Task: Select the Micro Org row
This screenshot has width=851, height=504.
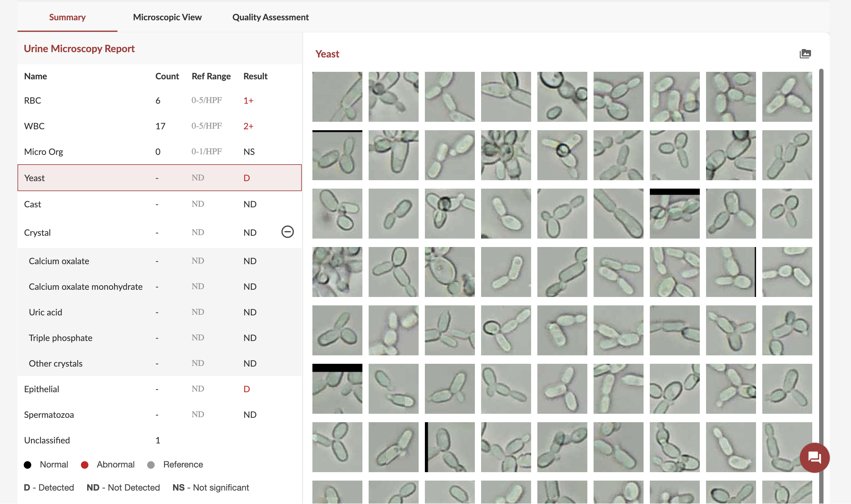Action: (x=159, y=151)
